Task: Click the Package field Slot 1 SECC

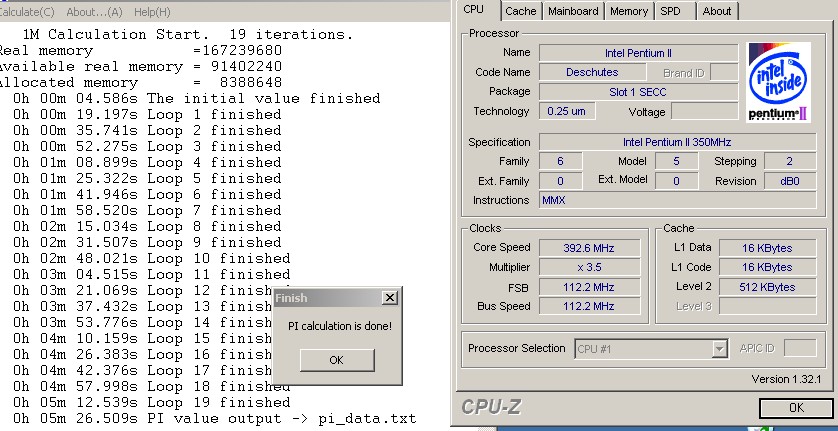Action: [x=638, y=92]
